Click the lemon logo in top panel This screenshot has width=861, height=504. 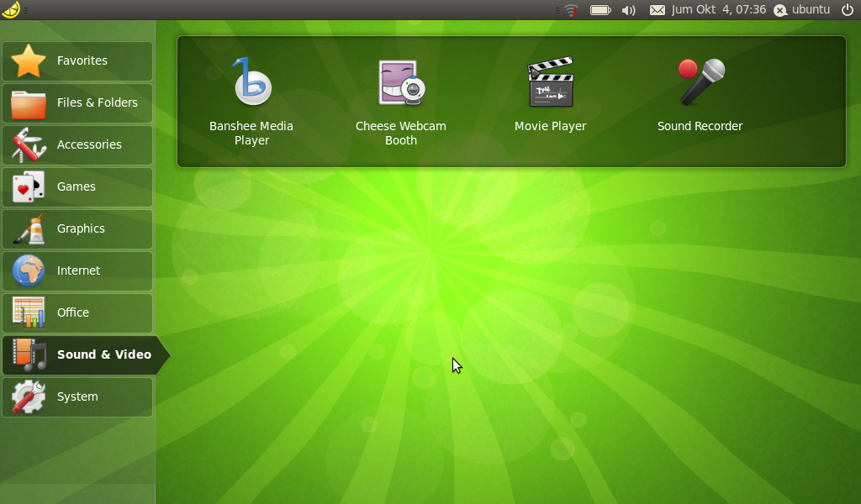pyautogui.click(x=11, y=9)
